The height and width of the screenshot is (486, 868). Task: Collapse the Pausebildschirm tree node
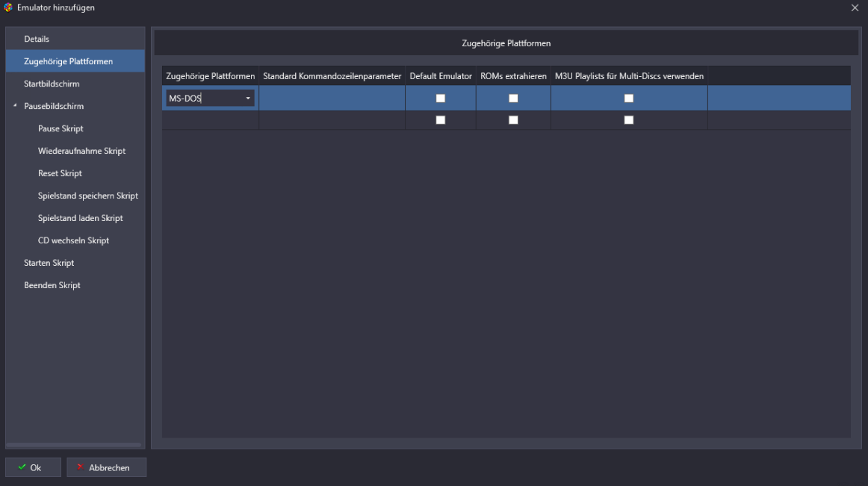tap(15, 106)
